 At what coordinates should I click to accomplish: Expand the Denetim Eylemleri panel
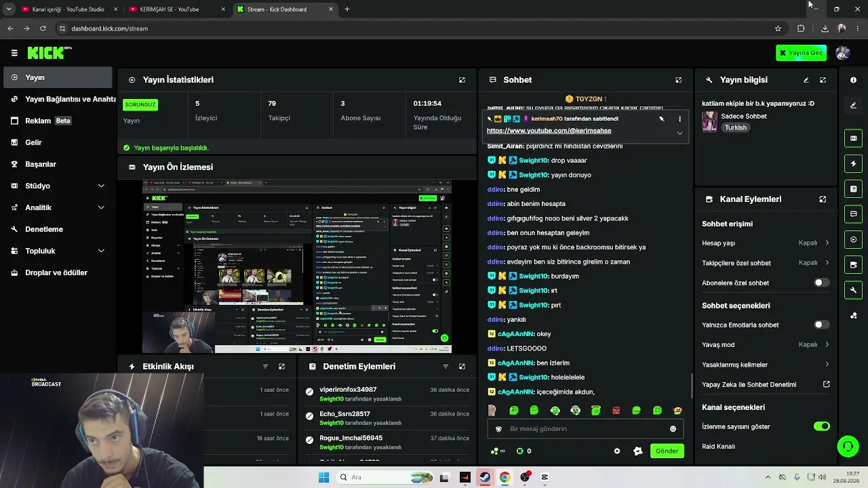click(x=462, y=367)
